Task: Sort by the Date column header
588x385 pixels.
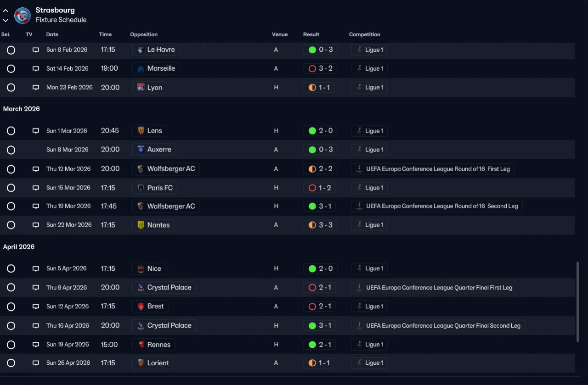Action: click(x=52, y=34)
